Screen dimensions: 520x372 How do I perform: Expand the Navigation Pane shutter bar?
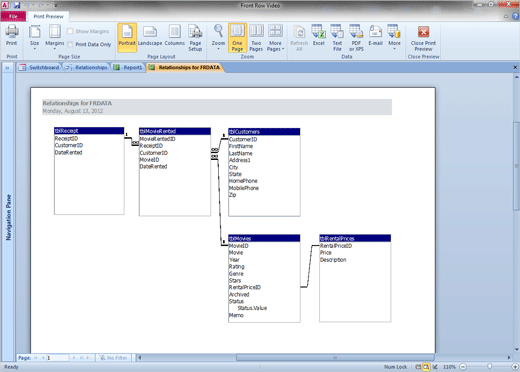(x=7, y=68)
